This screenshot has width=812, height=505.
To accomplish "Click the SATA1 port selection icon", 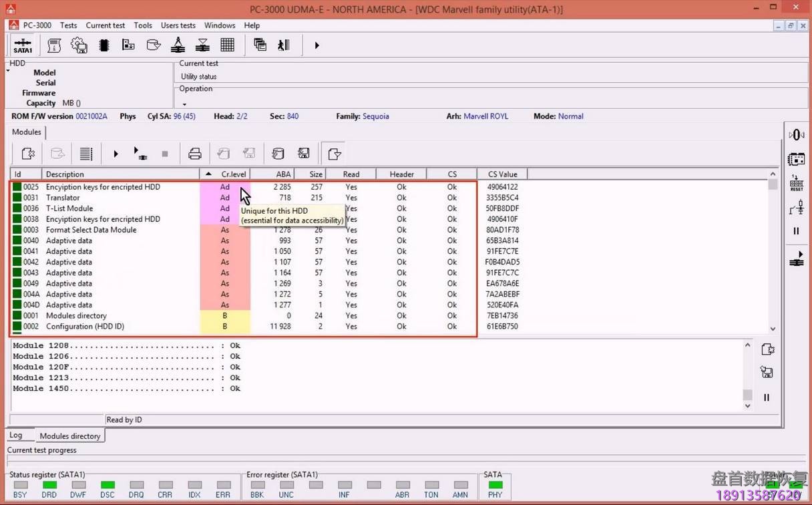I will (x=23, y=45).
